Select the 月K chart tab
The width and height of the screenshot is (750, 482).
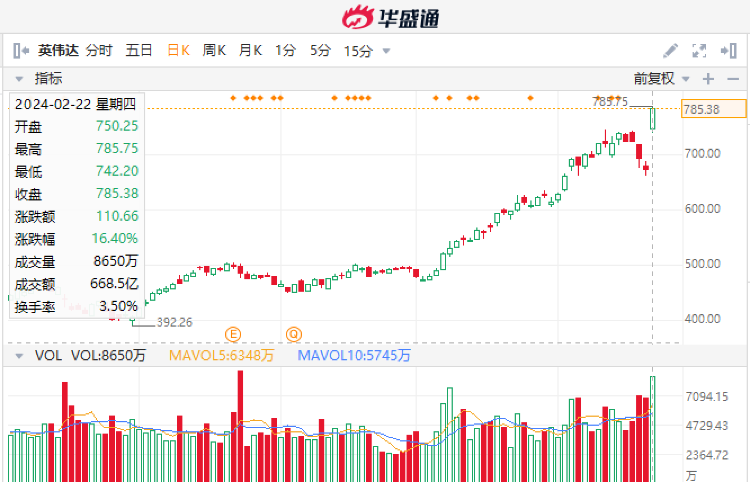tap(250, 50)
